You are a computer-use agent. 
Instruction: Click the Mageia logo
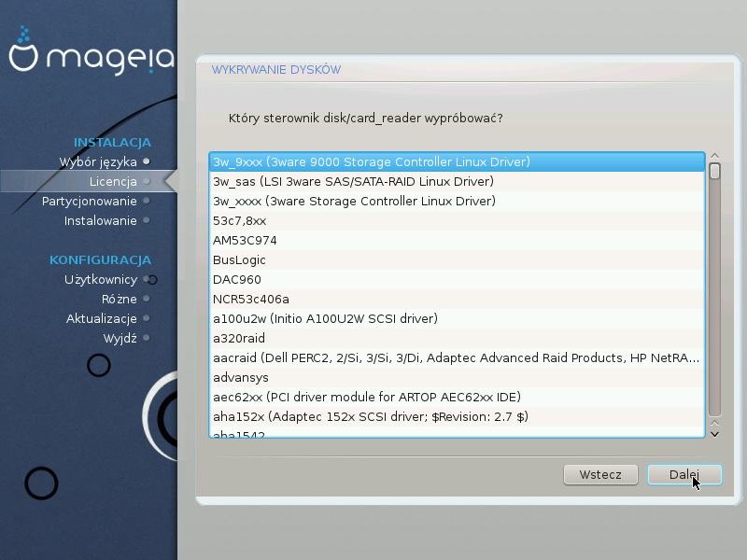91,51
